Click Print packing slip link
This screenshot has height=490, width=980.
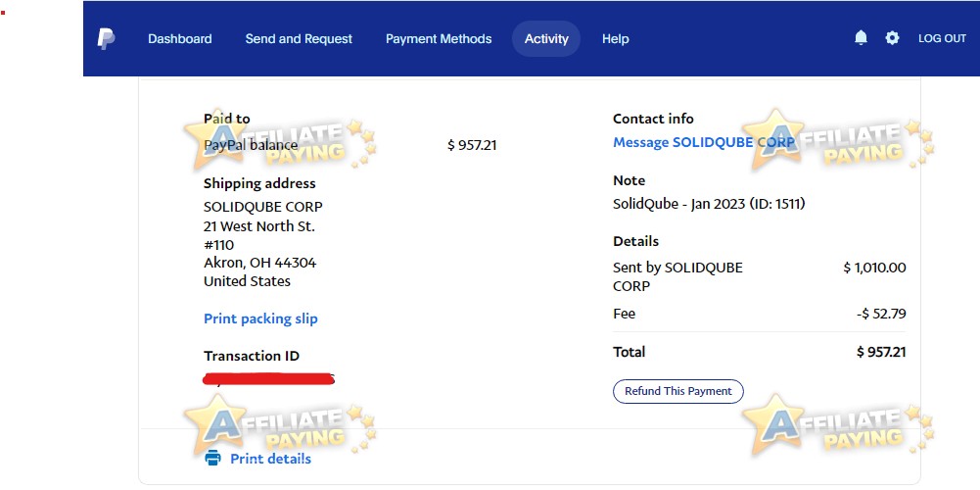click(260, 318)
